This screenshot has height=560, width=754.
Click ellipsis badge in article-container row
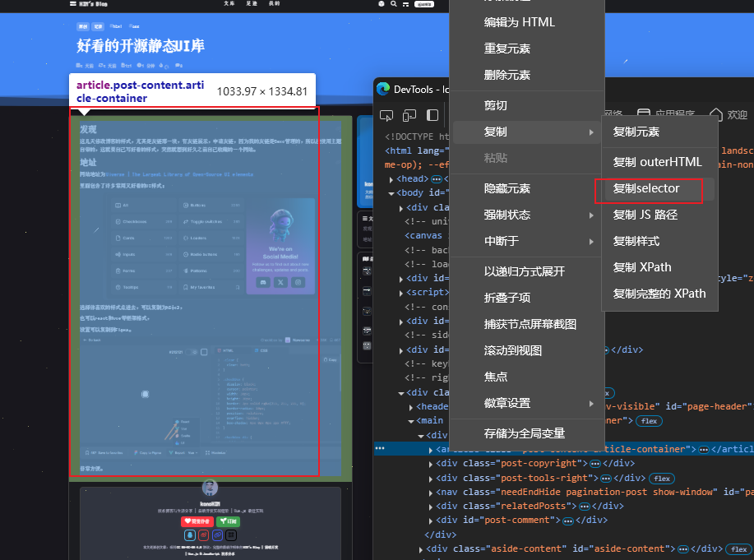(704, 449)
